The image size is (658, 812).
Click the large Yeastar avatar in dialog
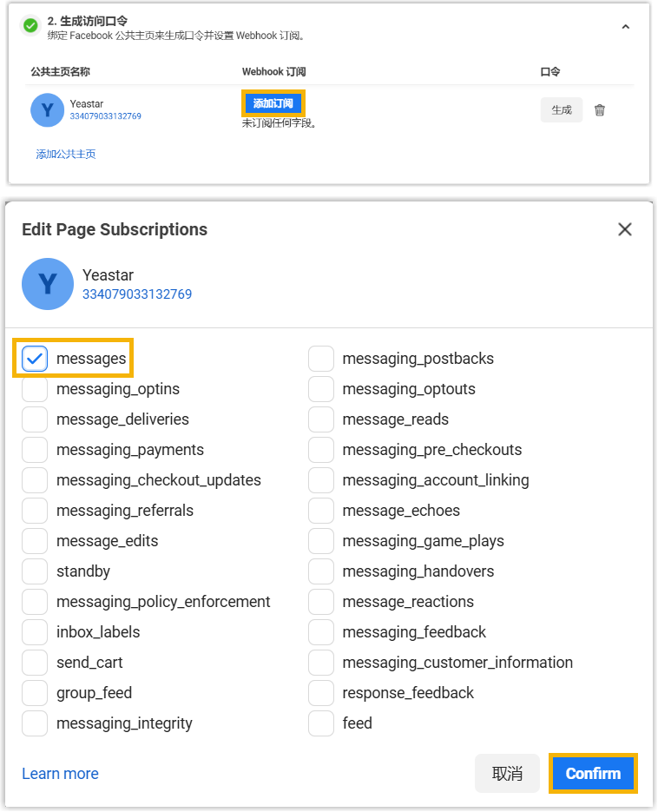[48, 284]
